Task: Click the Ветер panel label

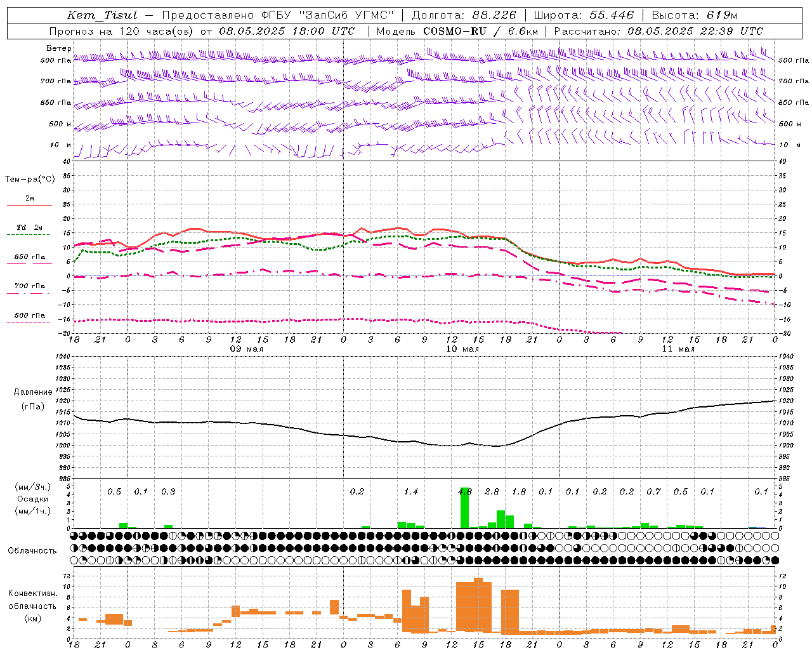Action: (x=58, y=48)
